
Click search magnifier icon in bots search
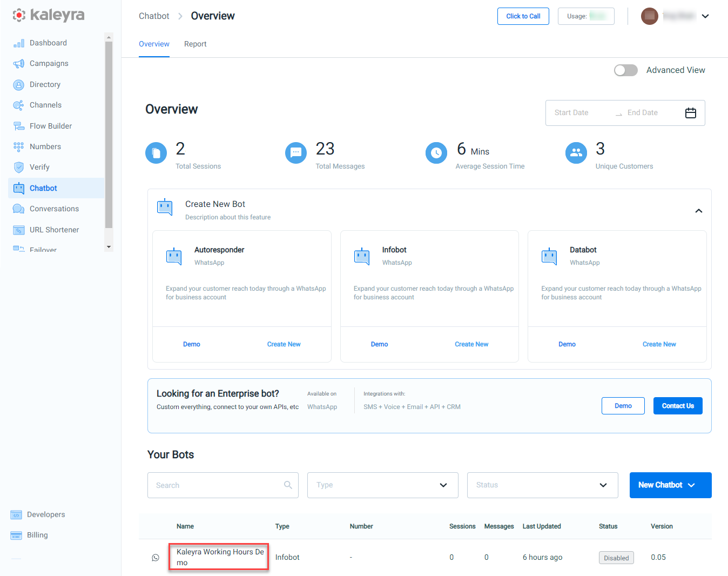[x=288, y=485]
